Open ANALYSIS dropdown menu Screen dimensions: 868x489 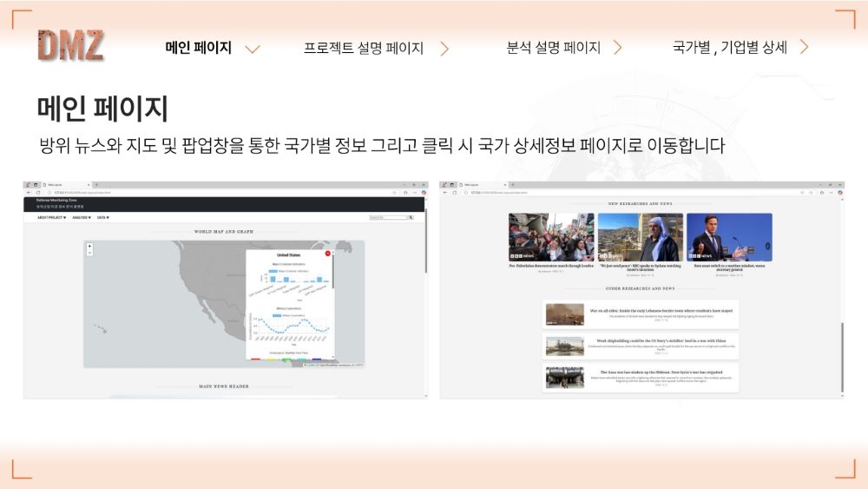point(82,218)
